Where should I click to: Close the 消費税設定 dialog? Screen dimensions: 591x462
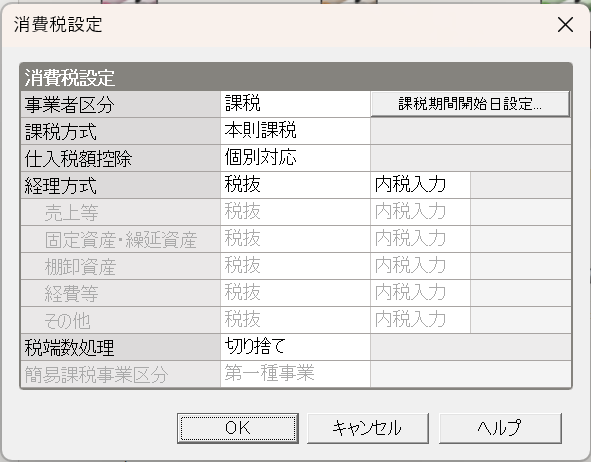(565, 25)
